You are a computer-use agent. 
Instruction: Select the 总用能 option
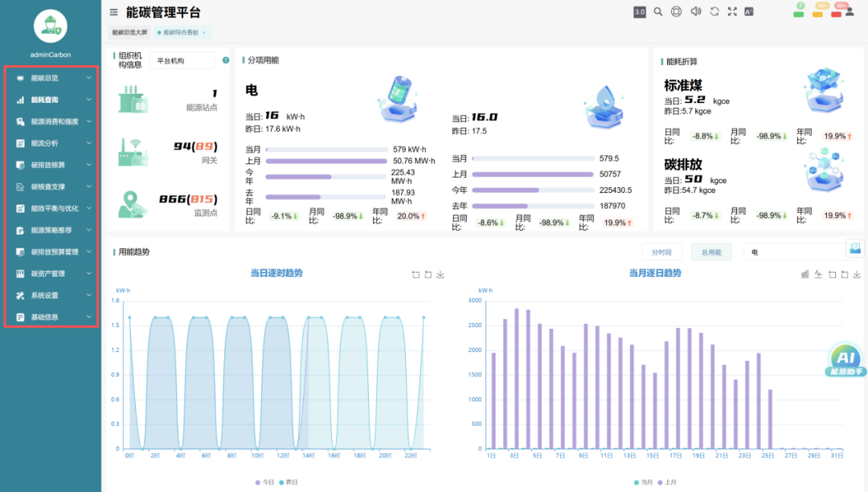(x=711, y=252)
